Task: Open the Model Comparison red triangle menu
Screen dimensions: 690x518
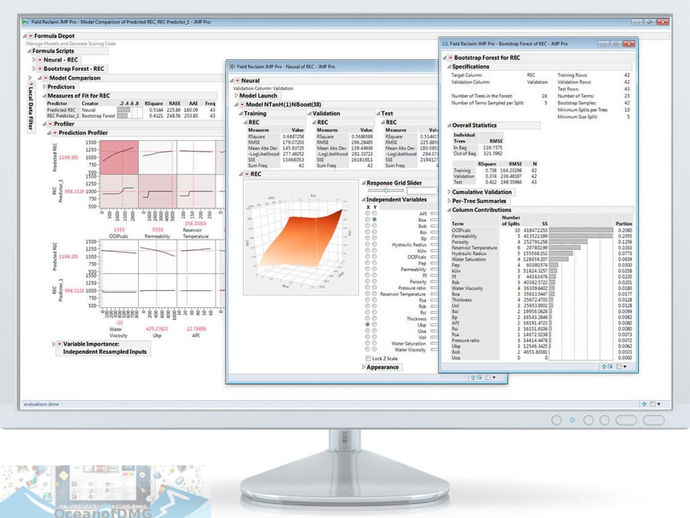Action: (45, 78)
